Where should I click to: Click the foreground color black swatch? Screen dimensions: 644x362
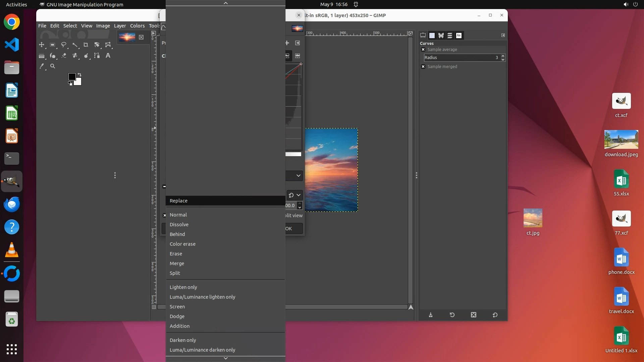point(72,77)
